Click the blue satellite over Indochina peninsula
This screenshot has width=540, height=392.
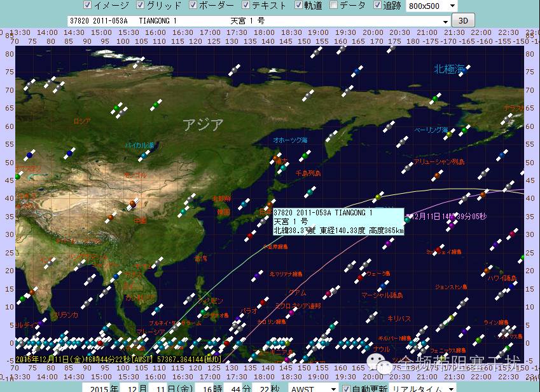point(116,276)
